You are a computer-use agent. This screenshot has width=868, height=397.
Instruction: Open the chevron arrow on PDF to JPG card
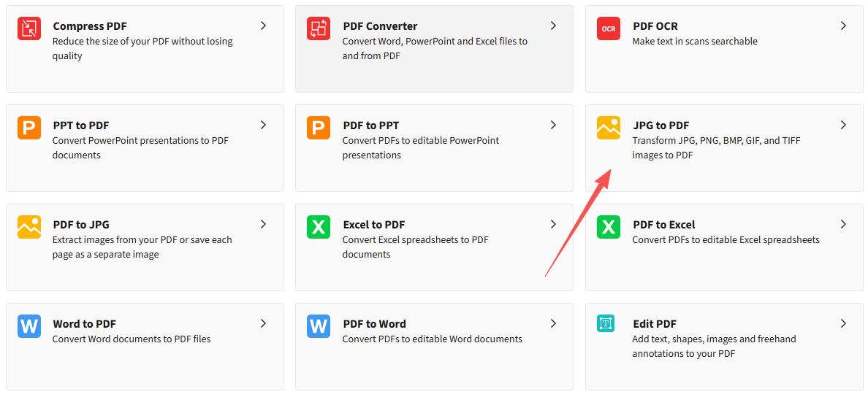tap(264, 224)
